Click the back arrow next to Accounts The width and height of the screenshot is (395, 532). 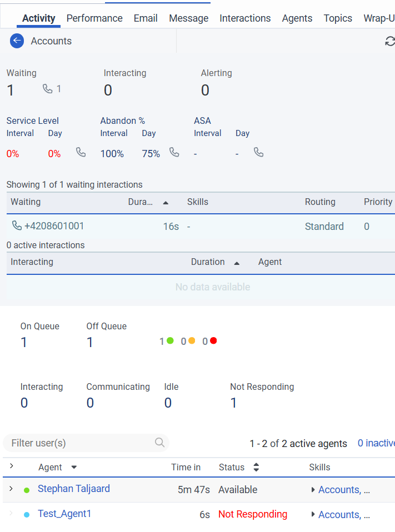point(17,41)
